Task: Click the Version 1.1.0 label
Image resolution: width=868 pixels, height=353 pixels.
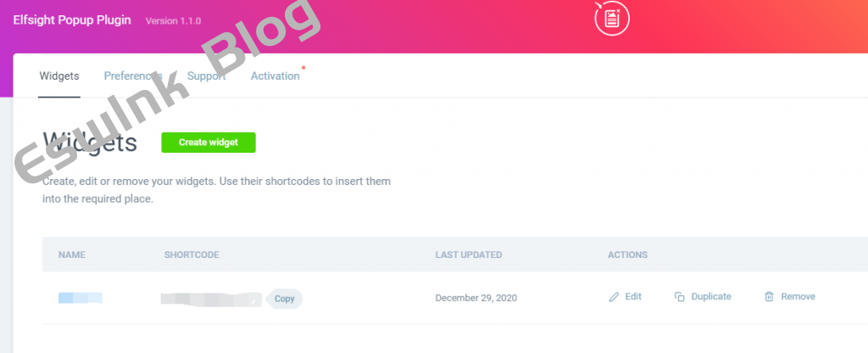Action: coord(173,20)
